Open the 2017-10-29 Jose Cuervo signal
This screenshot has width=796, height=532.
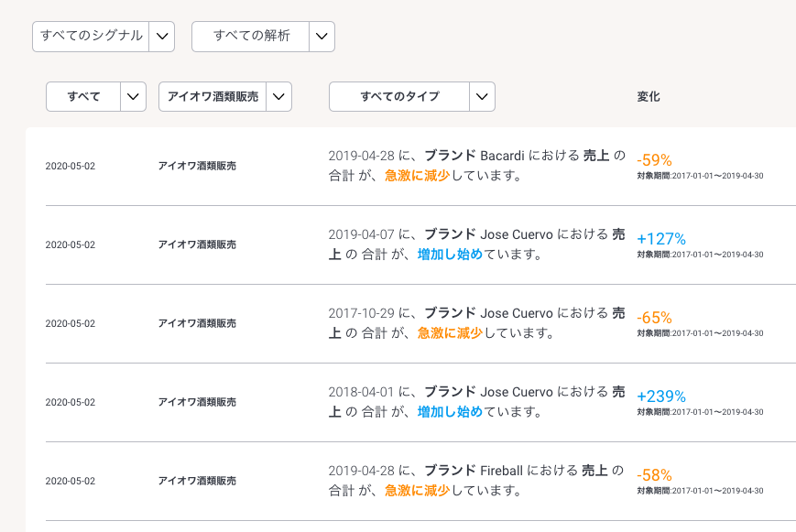pyautogui.click(x=476, y=323)
